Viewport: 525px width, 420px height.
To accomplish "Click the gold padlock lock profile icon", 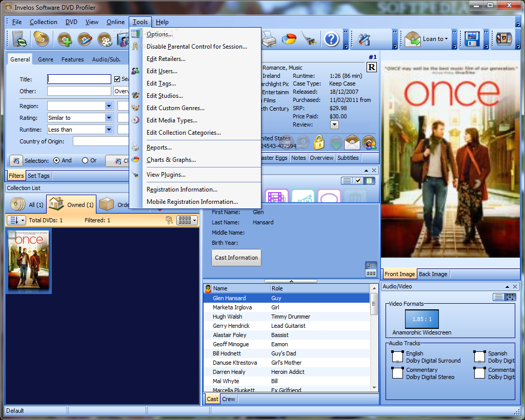I will tap(319, 142).
